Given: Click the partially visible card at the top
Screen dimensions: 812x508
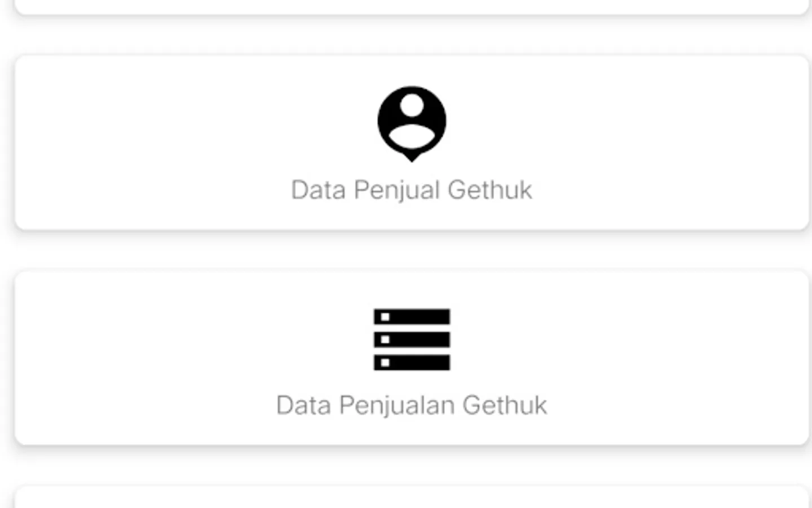Looking at the screenshot, I should [412, 7].
